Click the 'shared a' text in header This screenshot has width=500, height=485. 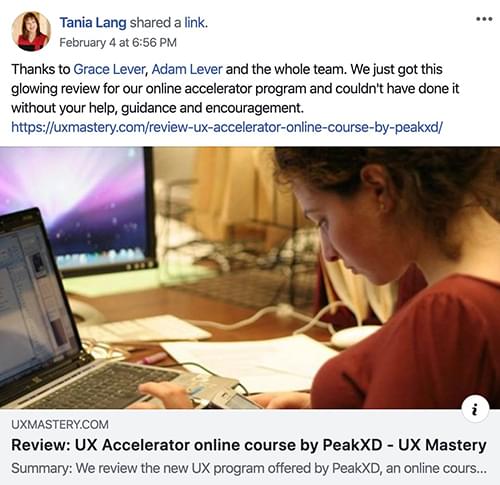tap(155, 23)
